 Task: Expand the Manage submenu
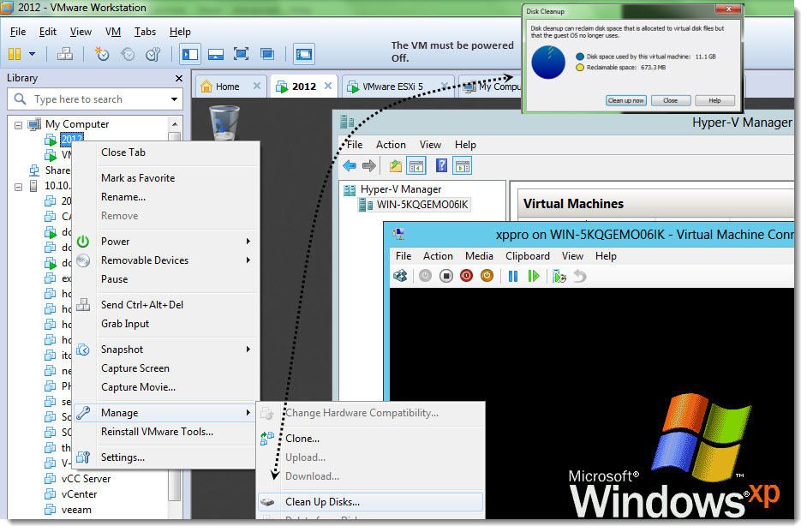(164, 413)
